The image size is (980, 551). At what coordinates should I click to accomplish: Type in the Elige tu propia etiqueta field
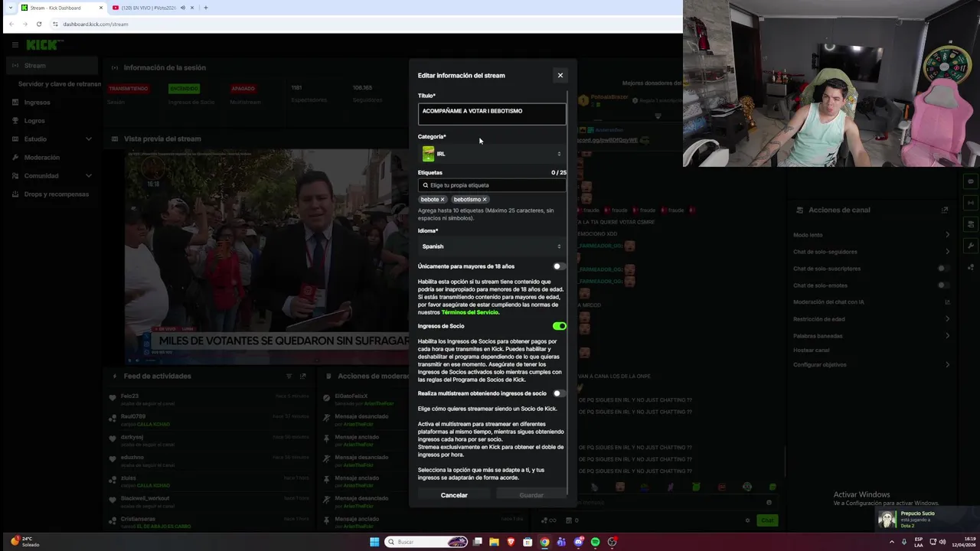[492, 185]
